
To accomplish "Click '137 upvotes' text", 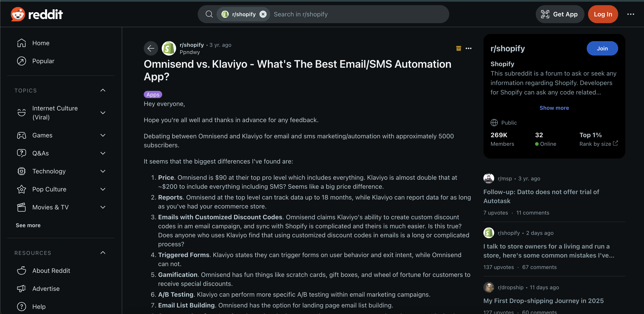I will [498, 267].
